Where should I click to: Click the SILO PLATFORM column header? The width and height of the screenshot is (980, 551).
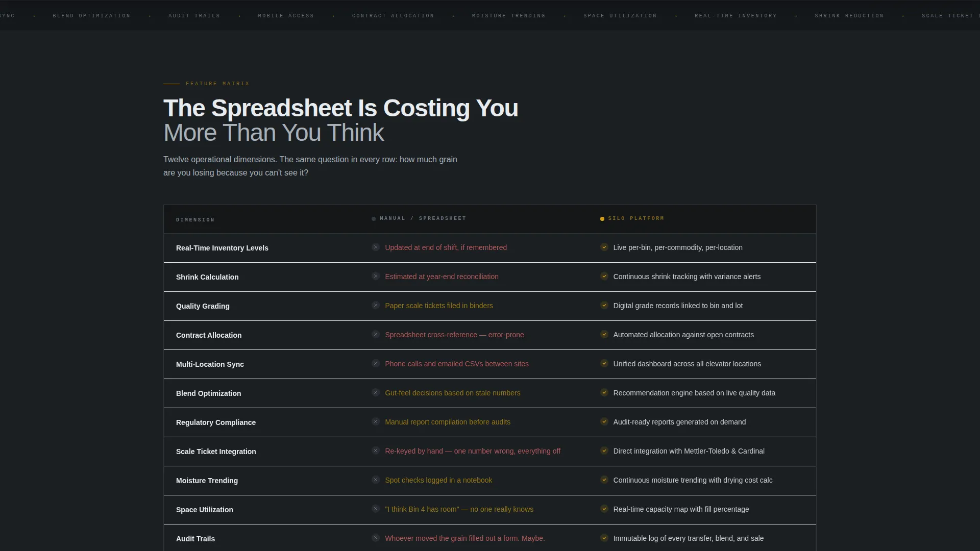(636, 218)
